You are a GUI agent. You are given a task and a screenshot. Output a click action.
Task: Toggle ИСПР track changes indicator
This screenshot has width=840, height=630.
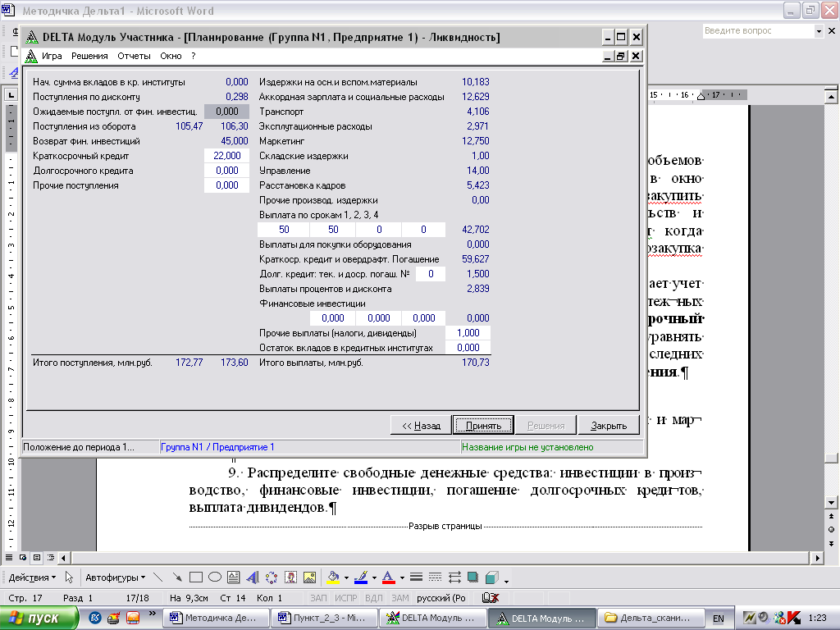tap(346, 598)
